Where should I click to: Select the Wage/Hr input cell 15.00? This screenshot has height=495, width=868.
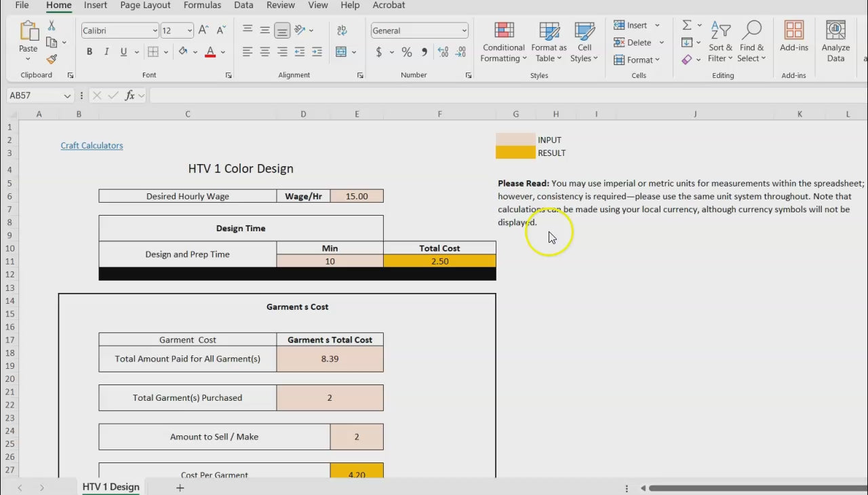point(357,197)
